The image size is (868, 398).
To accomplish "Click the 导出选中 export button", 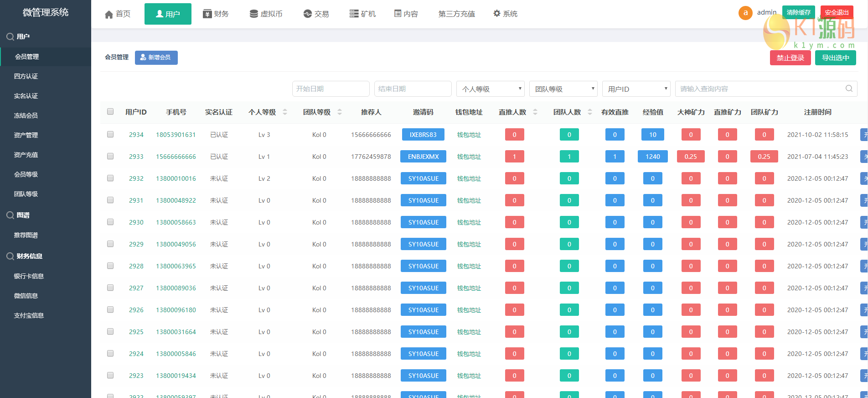I will coord(836,58).
